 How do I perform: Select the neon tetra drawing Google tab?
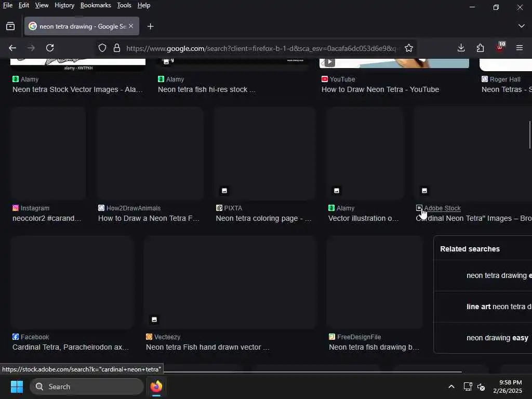(82, 26)
